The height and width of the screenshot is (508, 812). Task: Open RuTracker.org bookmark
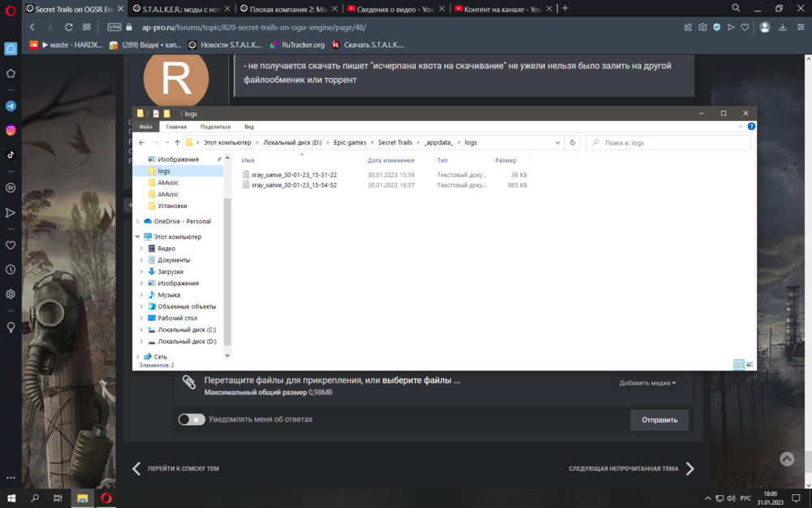297,45
